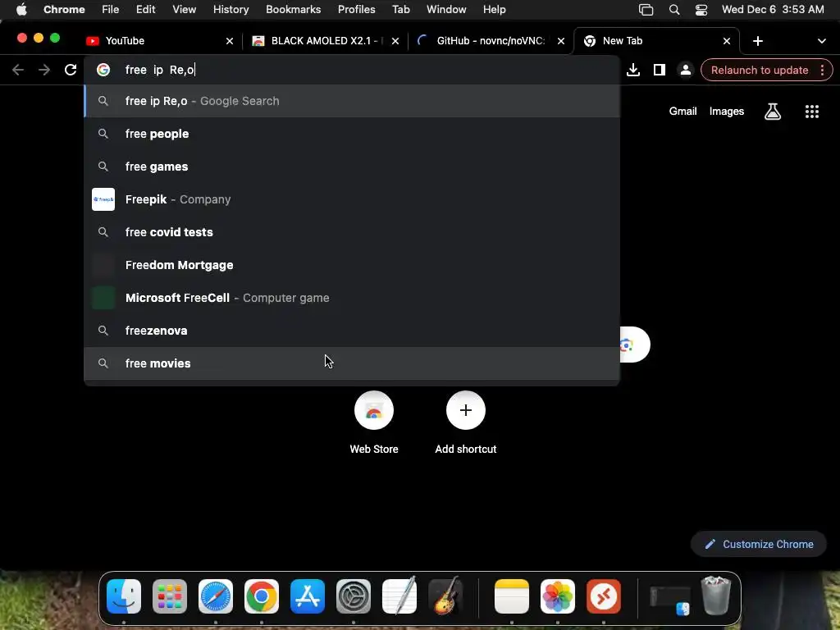This screenshot has height=630, width=840.
Task: Choose Microsoft FreeCell suggestion
Action: click(x=352, y=298)
